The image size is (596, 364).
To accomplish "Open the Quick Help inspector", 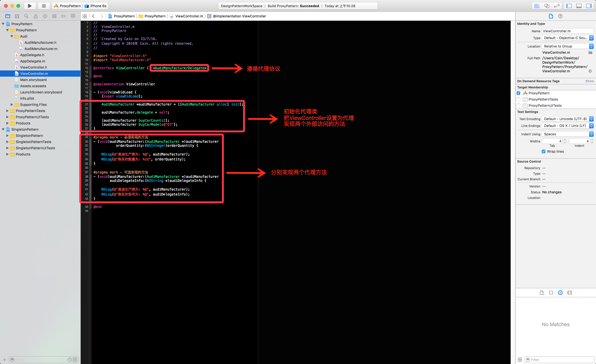I will [x=560, y=16].
